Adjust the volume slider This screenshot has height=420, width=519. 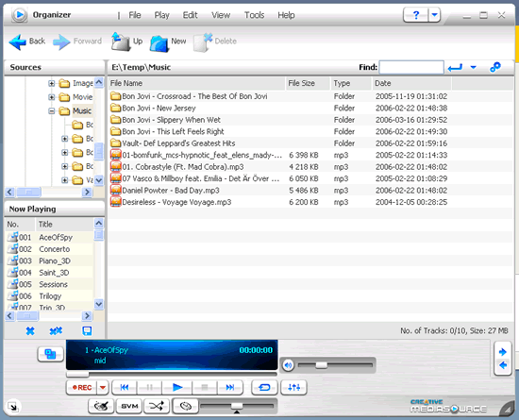tap(321, 365)
